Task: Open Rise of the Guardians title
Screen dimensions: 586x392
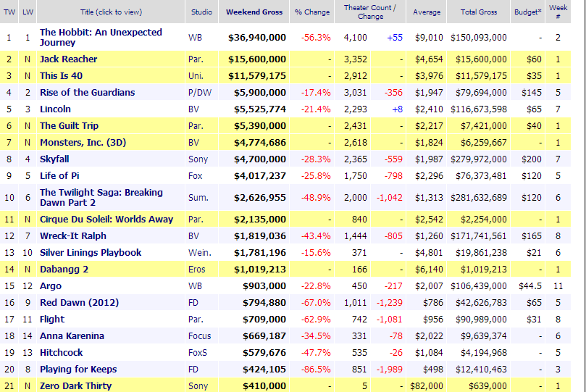Action: 87,92
